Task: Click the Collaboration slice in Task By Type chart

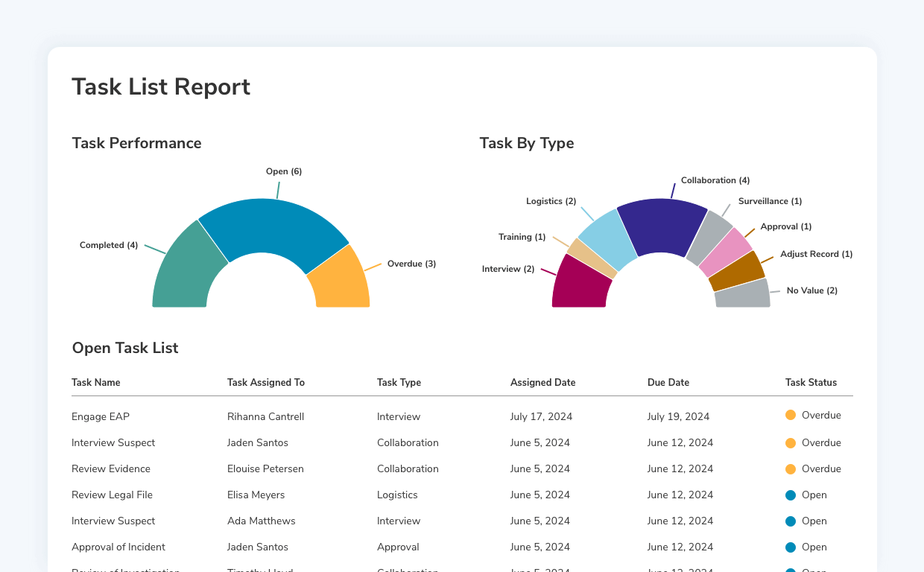Action: tap(663, 216)
